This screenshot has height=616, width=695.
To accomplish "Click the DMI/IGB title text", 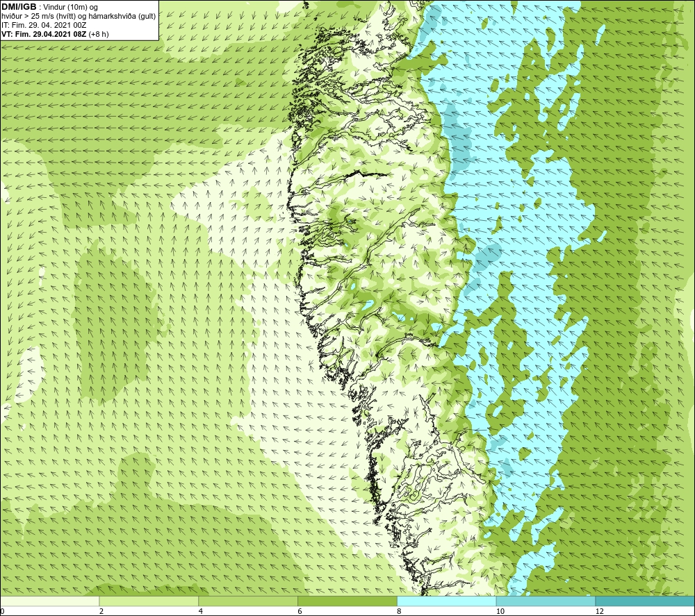I will [19, 7].
